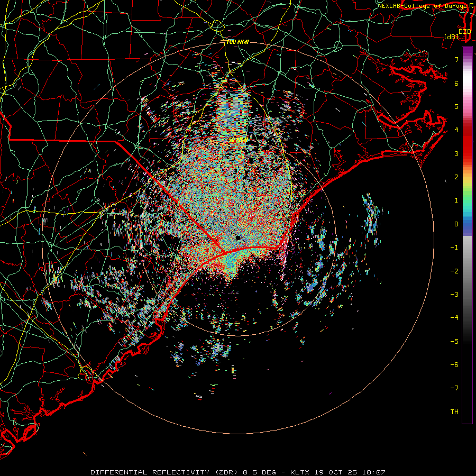
Task: Click the -1 dB scale label
Action: click(454, 248)
